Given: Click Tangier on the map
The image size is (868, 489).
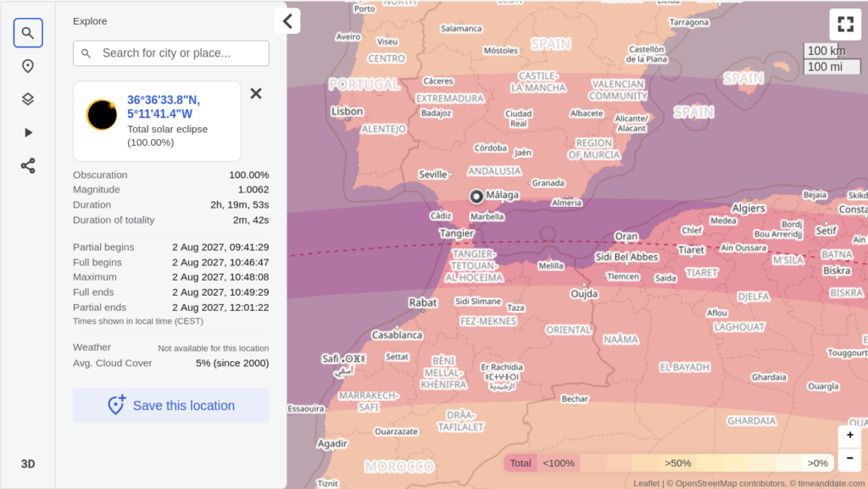Looking at the screenshot, I should pyautogui.click(x=457, y=233).
